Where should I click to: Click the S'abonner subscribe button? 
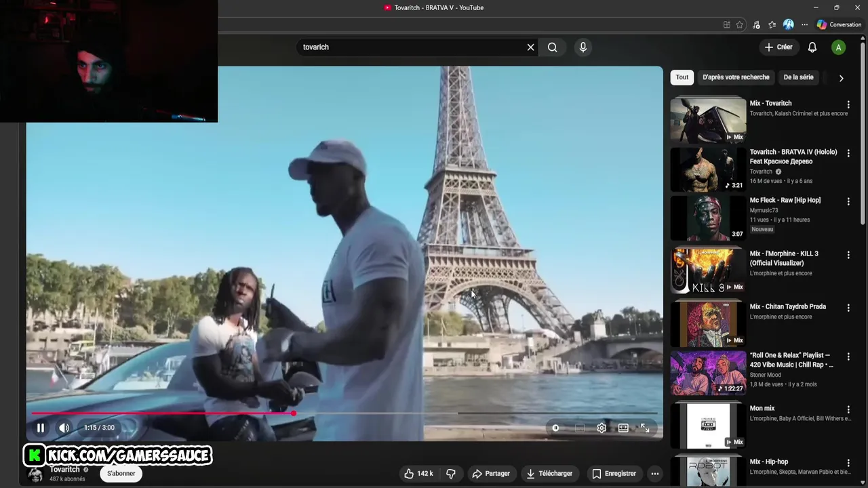pyautogui.click(x=121, y=473)
